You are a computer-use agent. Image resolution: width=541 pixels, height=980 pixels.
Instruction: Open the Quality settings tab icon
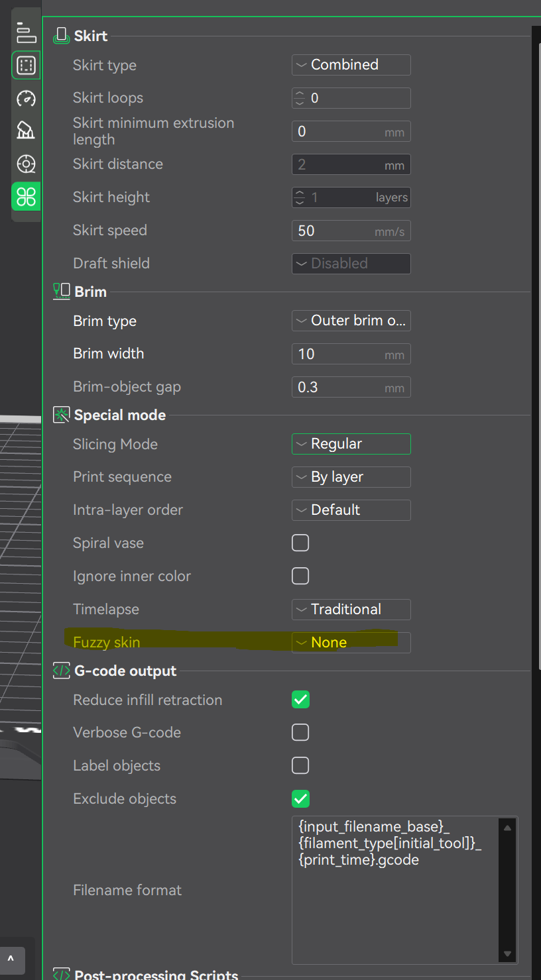click(x=26, y=32)
